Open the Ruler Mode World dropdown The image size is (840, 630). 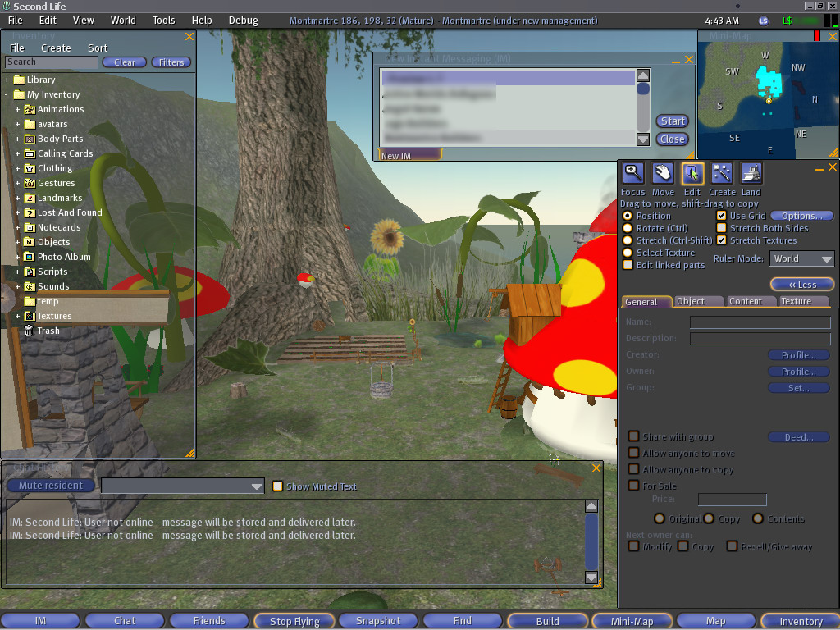pyautogui.click(x=801, y=258)
